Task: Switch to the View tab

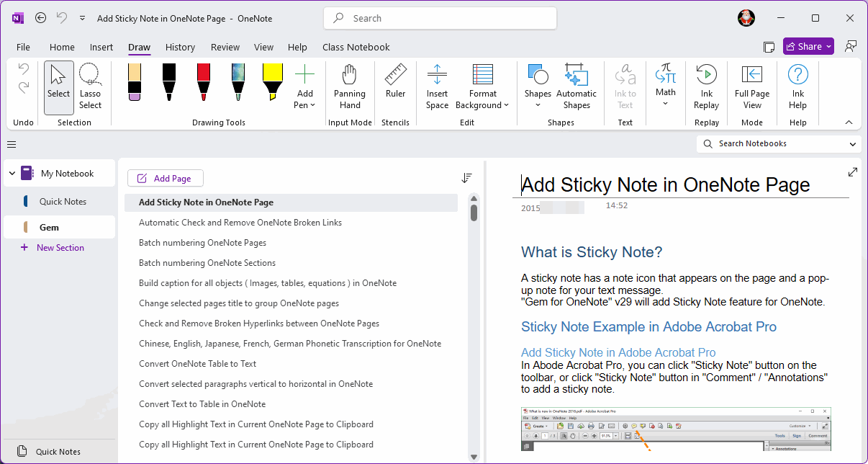Action: tap(263, 47)
